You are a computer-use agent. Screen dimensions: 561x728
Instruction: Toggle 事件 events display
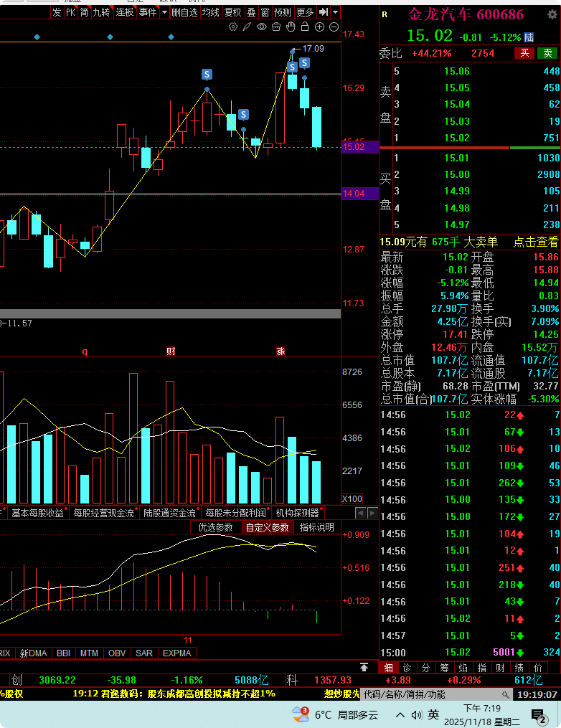[x=148, y=12]
